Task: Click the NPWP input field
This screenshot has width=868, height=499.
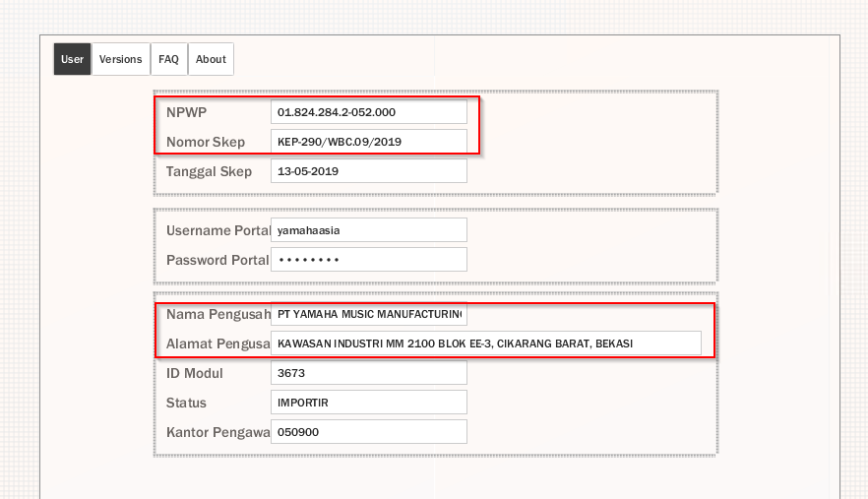Action: tap(368, 112)
